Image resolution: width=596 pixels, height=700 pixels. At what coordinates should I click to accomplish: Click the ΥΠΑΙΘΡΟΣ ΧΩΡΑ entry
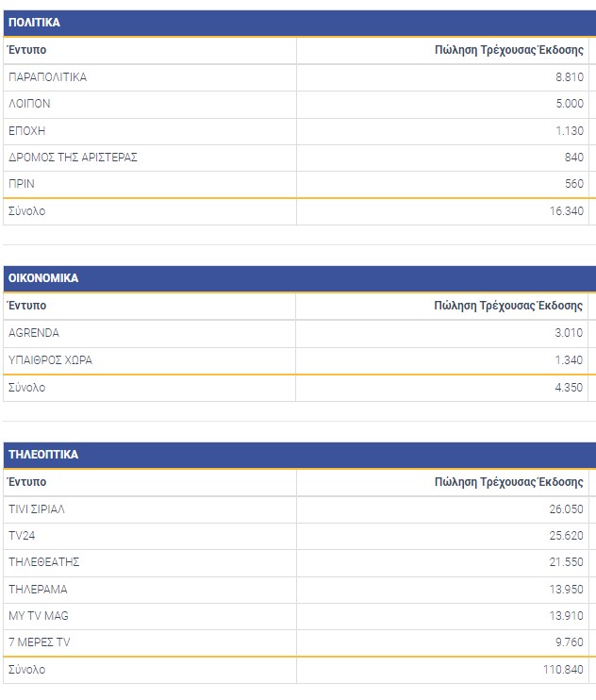click(x=50, y=359)
